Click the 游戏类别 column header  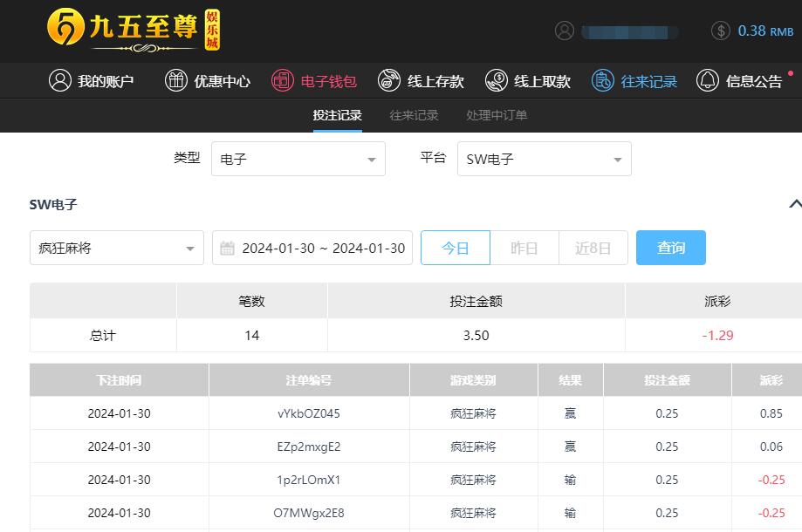[x=474, y=380]
